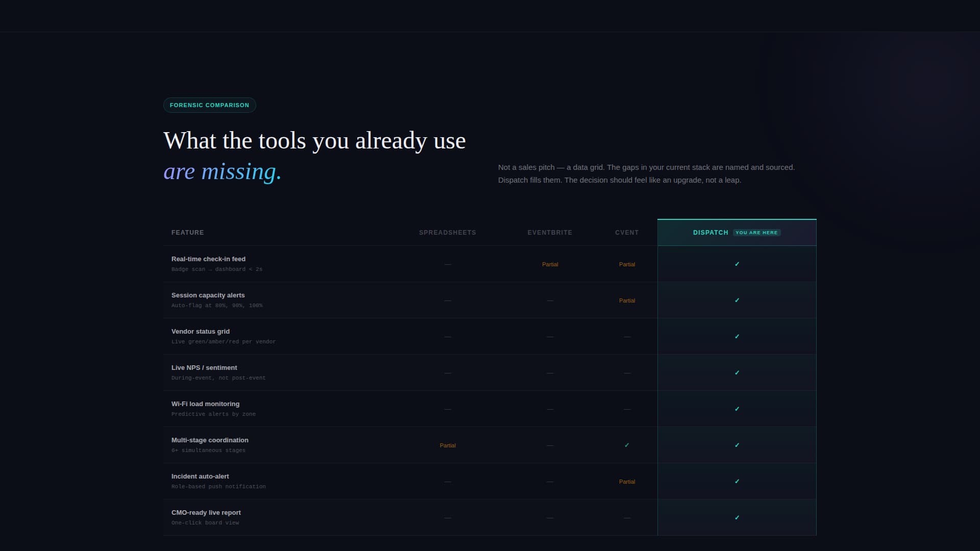The height and width of the screenshot is (551, 980).
Task: Click Cvent Partial for Session capacity alerts
Action: [627, 300]
